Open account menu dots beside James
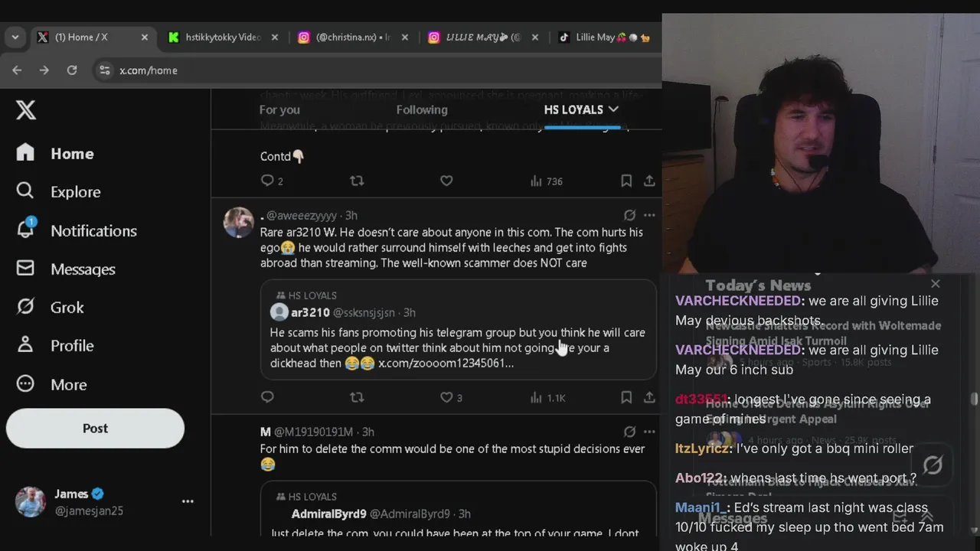 (x=188, y=501)
